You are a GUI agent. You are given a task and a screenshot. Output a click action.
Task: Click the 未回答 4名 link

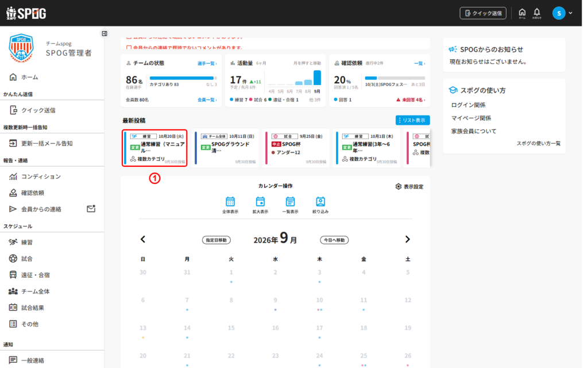point(411,100)
